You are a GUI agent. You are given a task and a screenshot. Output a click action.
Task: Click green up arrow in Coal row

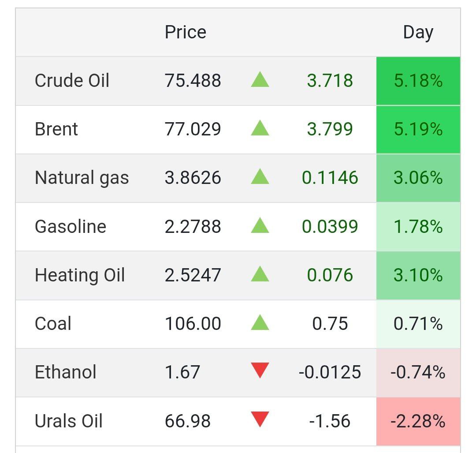click(260, 323)
